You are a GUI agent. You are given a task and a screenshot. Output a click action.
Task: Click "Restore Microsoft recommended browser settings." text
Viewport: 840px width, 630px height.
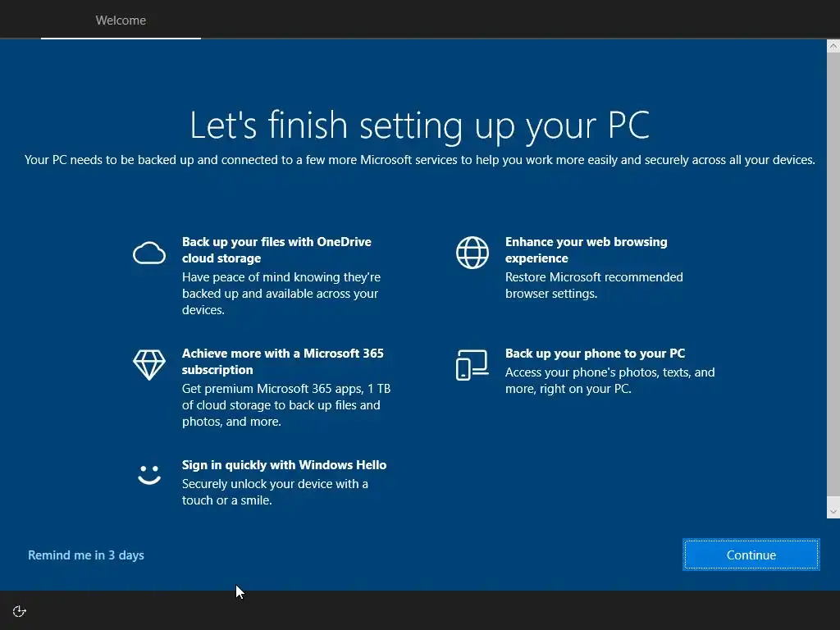coord(594,285)
